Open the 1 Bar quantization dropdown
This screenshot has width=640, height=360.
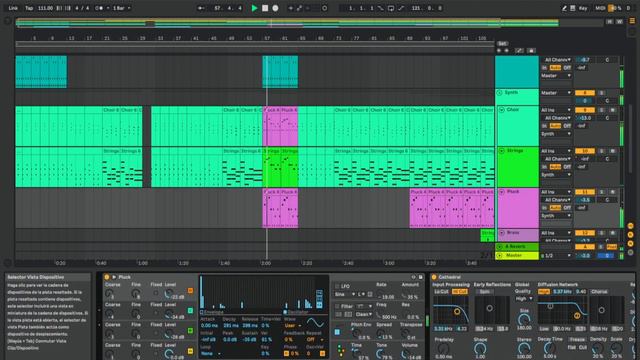121,8
